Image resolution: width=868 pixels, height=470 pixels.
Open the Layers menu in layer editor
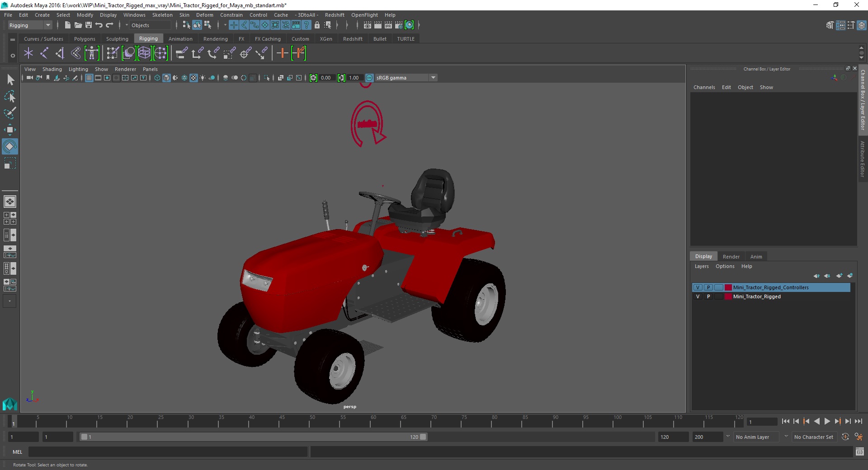(x=702, y=266)
